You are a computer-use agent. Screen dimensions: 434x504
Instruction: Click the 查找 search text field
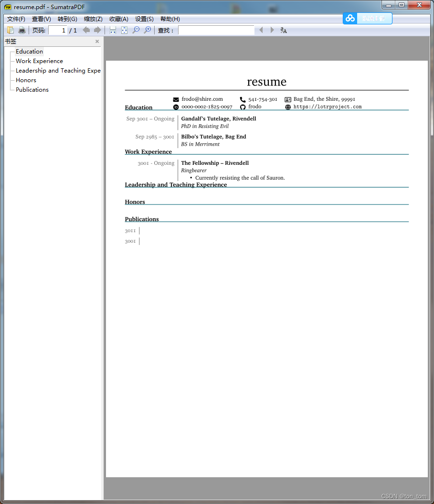[216, 30]
